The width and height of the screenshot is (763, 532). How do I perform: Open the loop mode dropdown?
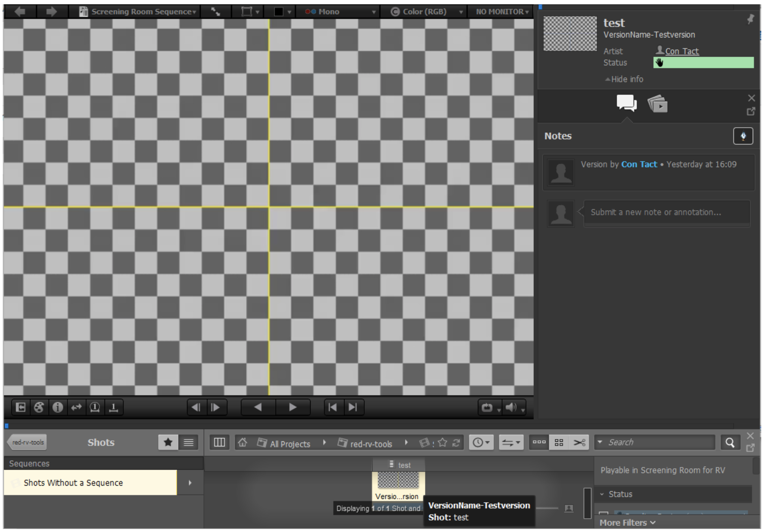(x=490, y=407)
